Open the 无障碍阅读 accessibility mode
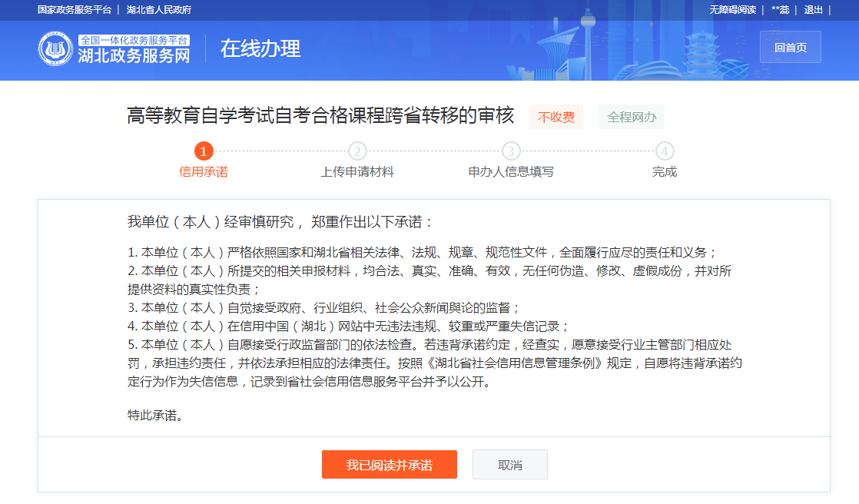 click(732, 10)
